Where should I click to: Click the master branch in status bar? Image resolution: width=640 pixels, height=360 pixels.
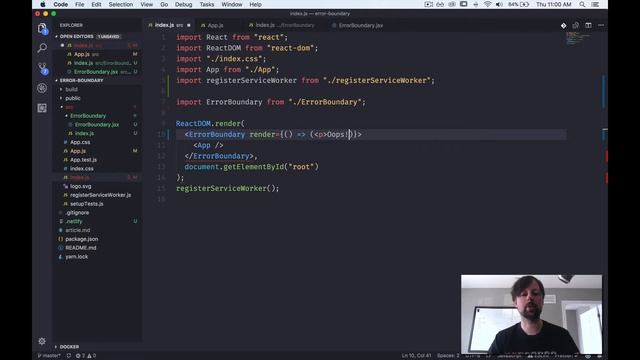tap(49, 356)
